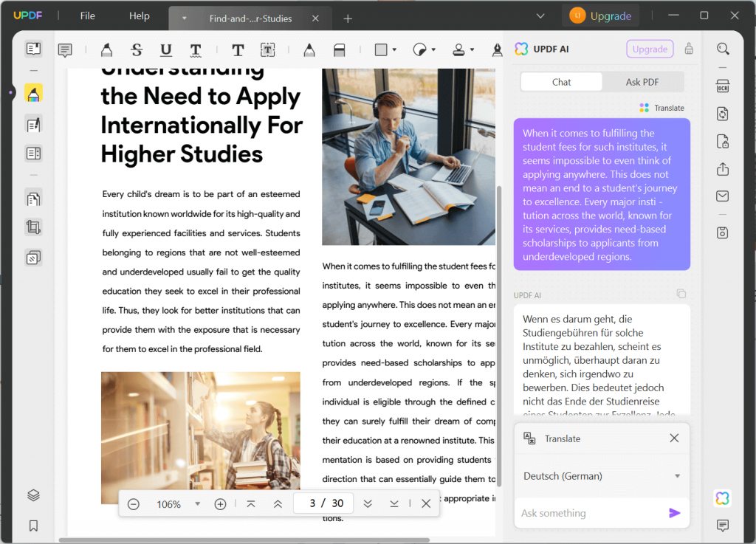Select the Crop Pages tool

tap(32, 227)
